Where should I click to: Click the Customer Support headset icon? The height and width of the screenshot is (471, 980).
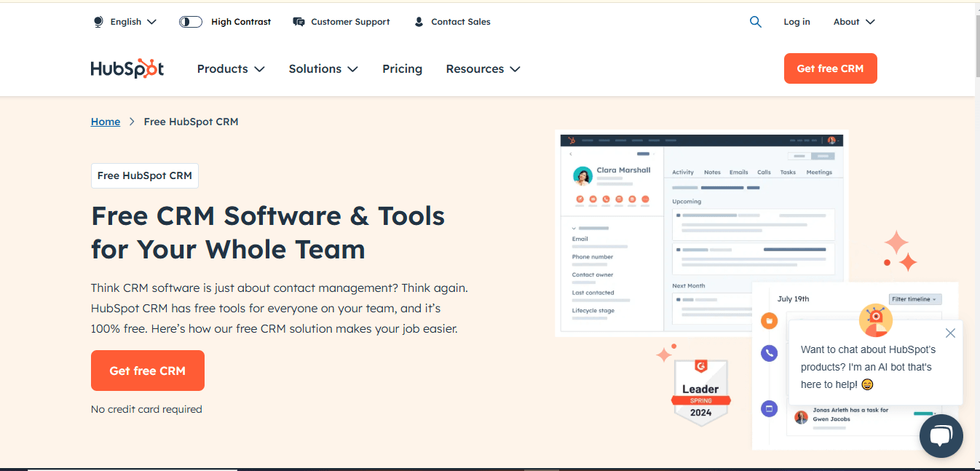(299, 21)
